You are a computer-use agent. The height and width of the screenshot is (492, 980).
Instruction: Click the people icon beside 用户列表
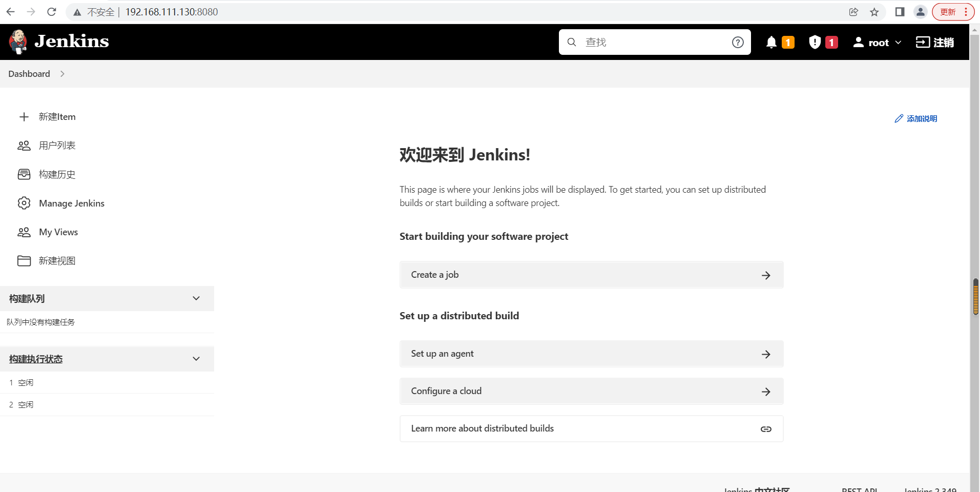[x=24, y=146]
